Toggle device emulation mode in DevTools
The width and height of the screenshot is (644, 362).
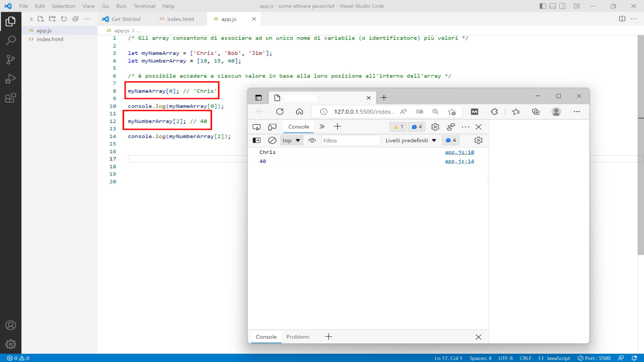[272, 127]
